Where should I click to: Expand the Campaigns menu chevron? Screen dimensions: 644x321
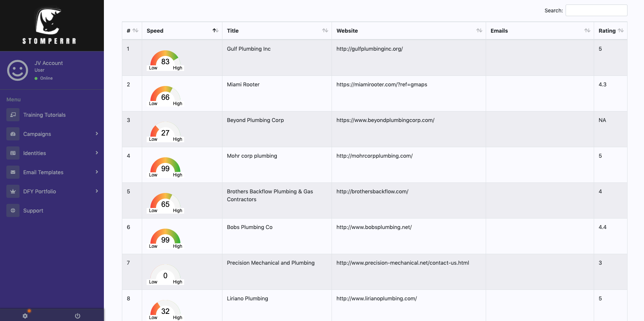97,134
